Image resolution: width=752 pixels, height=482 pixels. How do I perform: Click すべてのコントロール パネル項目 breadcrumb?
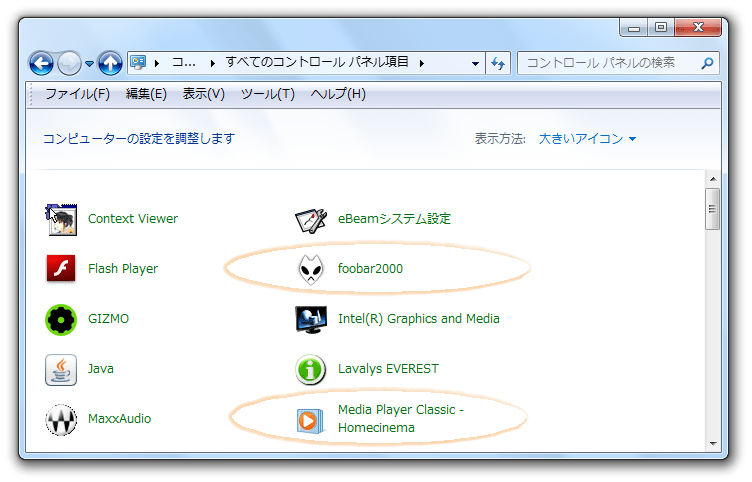coord(317,63)
